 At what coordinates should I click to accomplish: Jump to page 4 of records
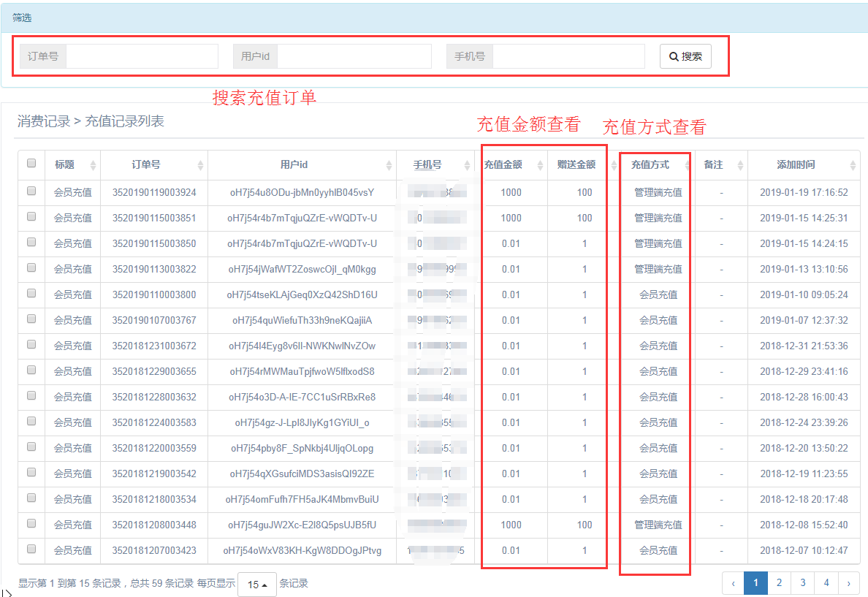point(826,582)
